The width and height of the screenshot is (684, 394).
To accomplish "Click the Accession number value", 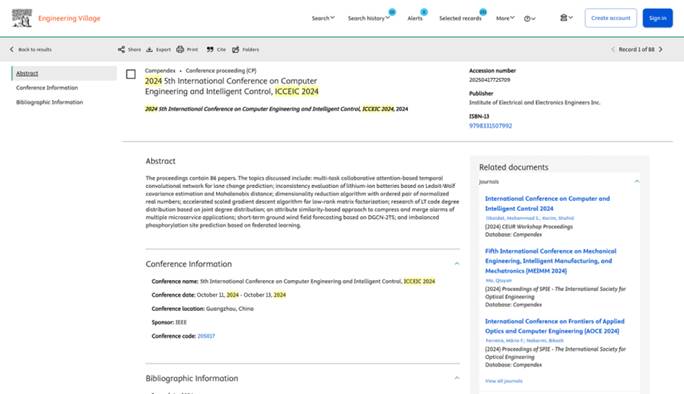I will (489, 80).
